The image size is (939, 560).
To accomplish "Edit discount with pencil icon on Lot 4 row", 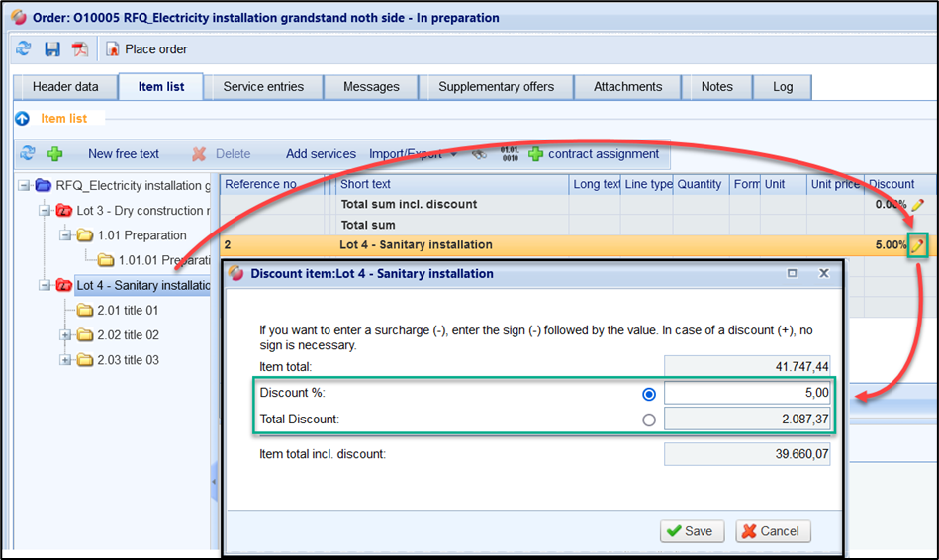I will pyautogui.click(x=918, y=244).
